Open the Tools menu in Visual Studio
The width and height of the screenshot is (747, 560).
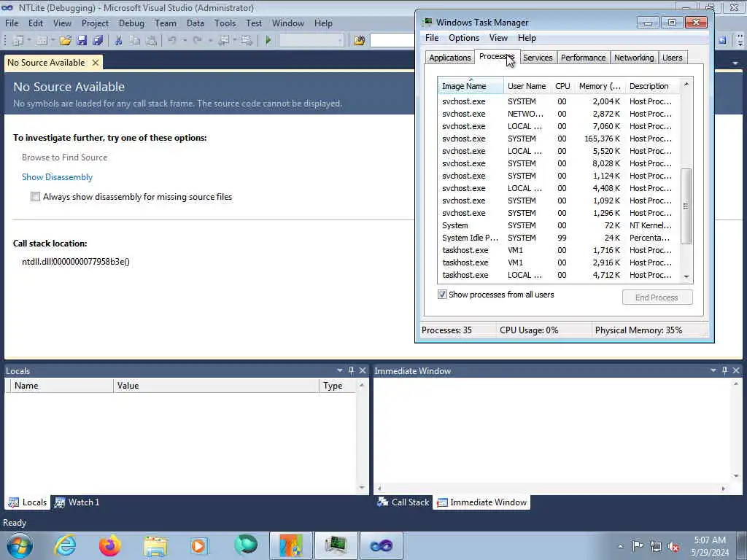pyautogui.click(x=225, y=23)
